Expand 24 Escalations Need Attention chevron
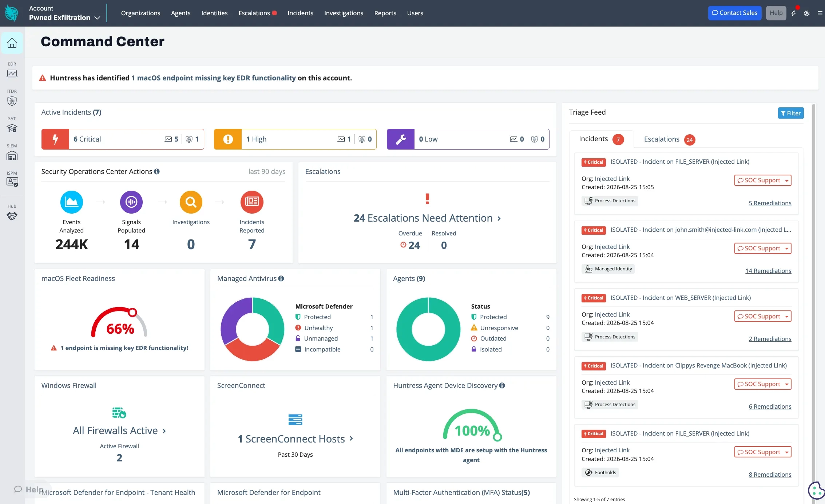This screenshot has width=825, height=504. (499, 218)
